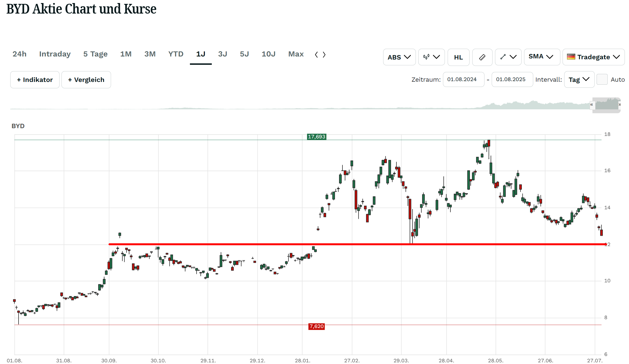Open the ABS scale dropdown
The image size is (629, 364).
point(399,57)
